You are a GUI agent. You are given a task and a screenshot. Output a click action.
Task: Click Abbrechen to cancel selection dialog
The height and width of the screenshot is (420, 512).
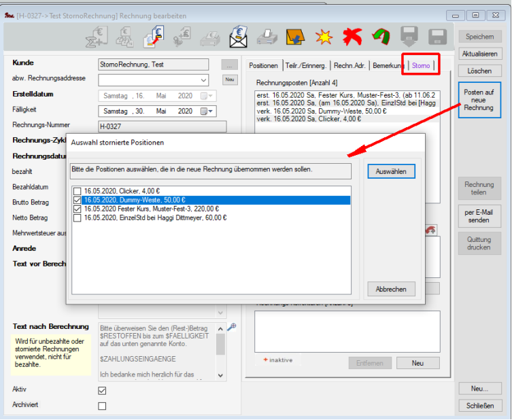[391, 289]
